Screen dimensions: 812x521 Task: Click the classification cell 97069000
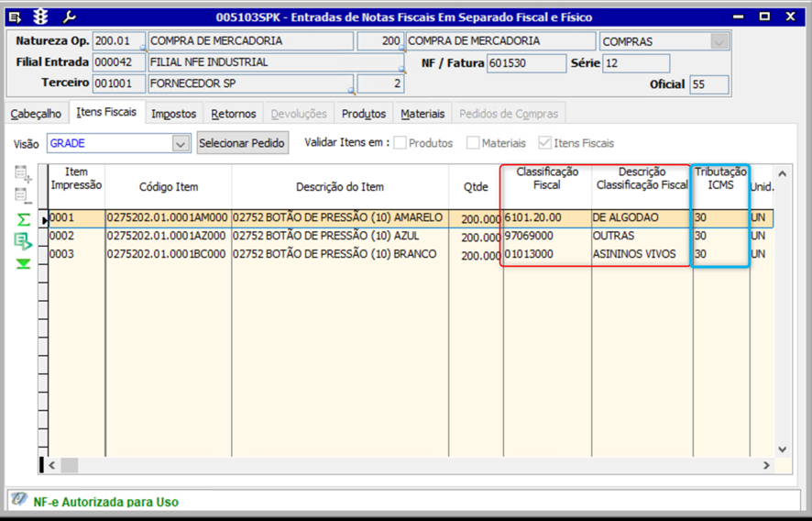point(547,237)
